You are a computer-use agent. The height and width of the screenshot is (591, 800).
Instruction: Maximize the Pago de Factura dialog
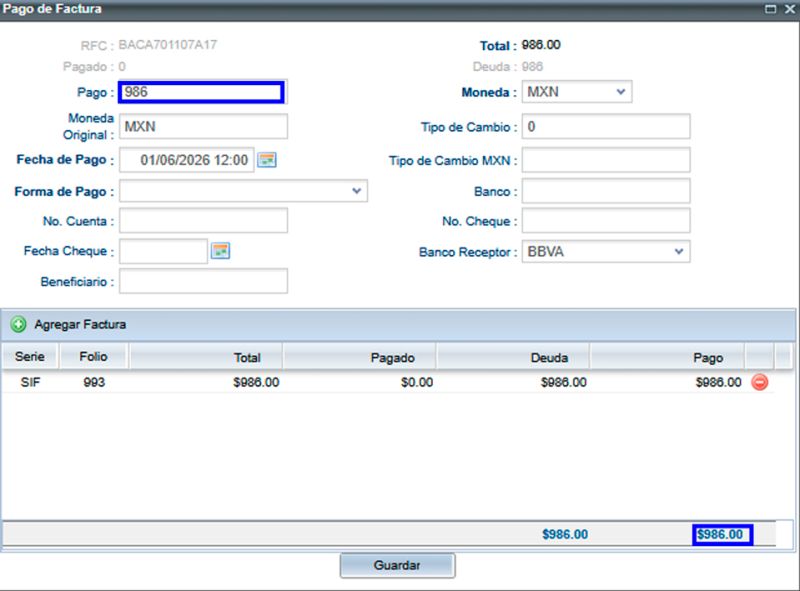point(770,9)
